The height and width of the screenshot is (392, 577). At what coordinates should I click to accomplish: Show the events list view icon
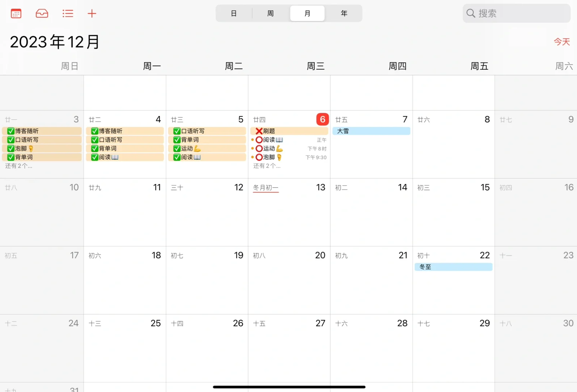68,13
